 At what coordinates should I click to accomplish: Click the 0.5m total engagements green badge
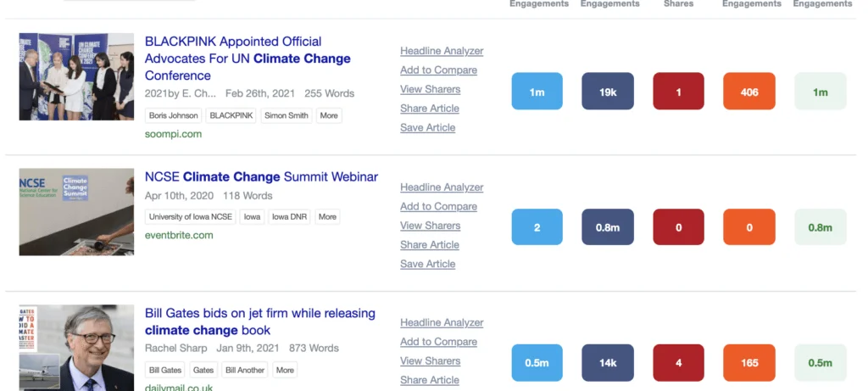pyautogui.click(x=821, y=363)
